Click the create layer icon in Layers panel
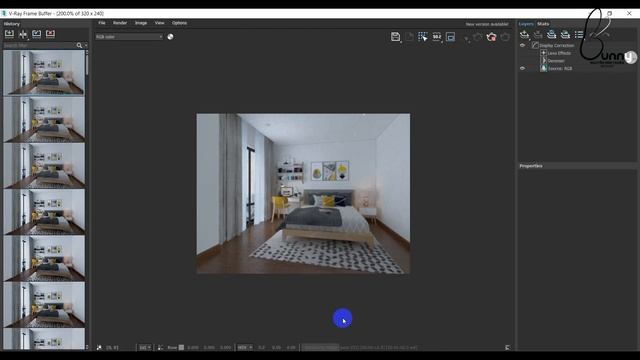640x360 pixels. pos(524,34)
